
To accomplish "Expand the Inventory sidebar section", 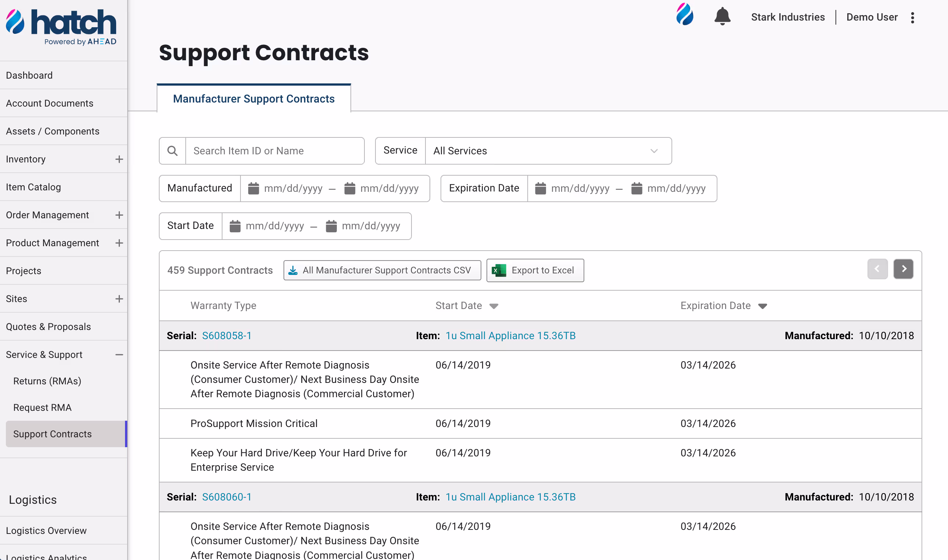I will point(119,159).
